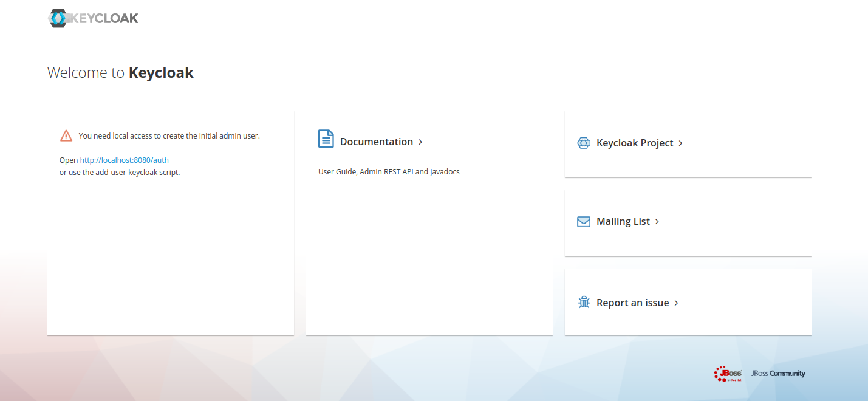
Task: Click the Documentation page icon
Action: (326, 139)
